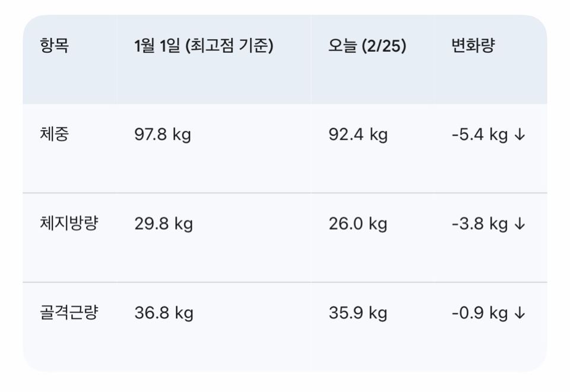
Task: Click the 변화량 column header
Action: (x=473, y=46)
